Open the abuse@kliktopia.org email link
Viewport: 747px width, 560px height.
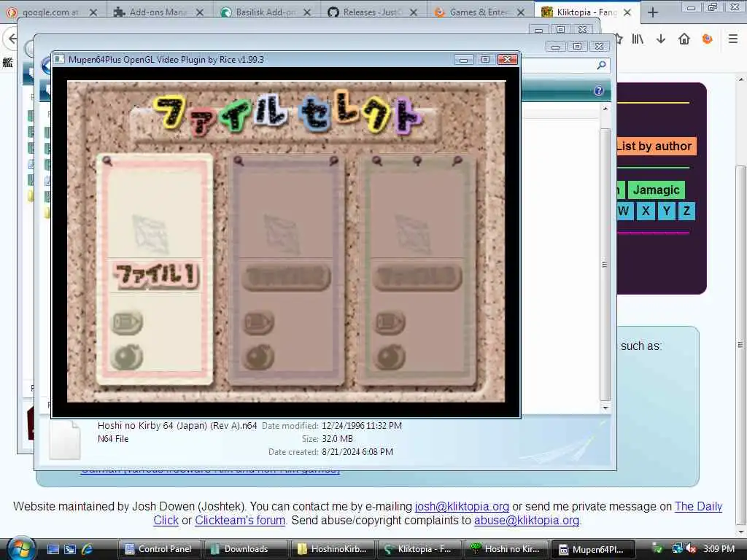tap(527, 520)
